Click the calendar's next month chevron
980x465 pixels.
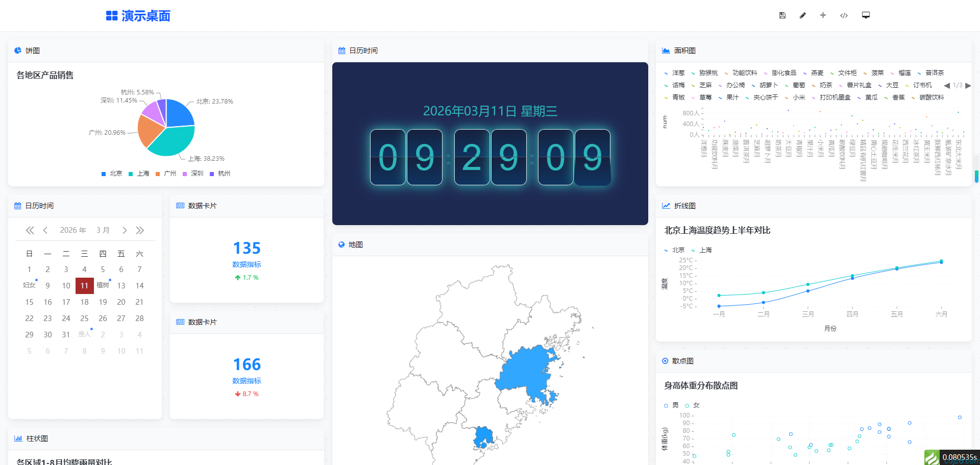pos(125,230)
